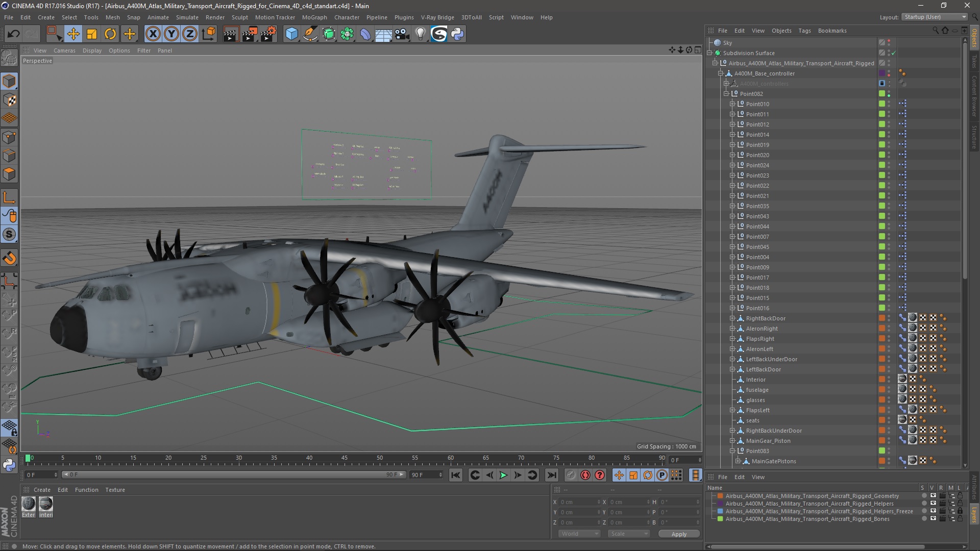Go to the start of animation
Image resolution: width=980 pixels, height=551 pixels.
(455, 475)
